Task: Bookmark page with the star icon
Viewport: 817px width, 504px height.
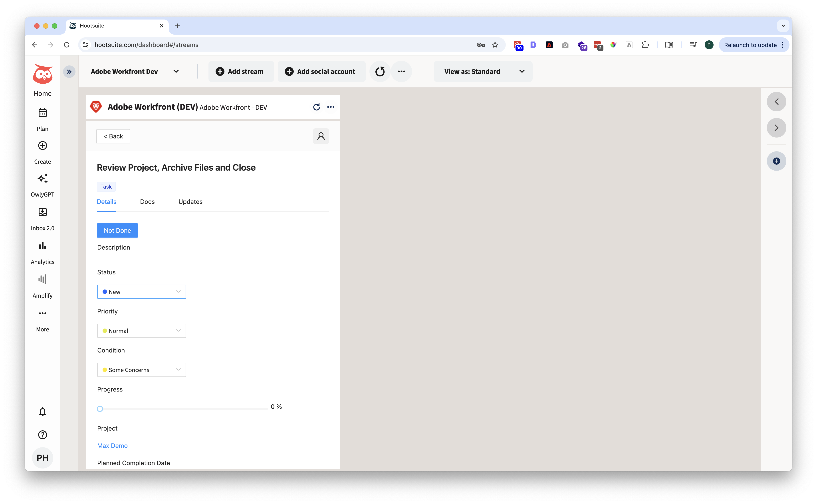Action: click(495, 45)
